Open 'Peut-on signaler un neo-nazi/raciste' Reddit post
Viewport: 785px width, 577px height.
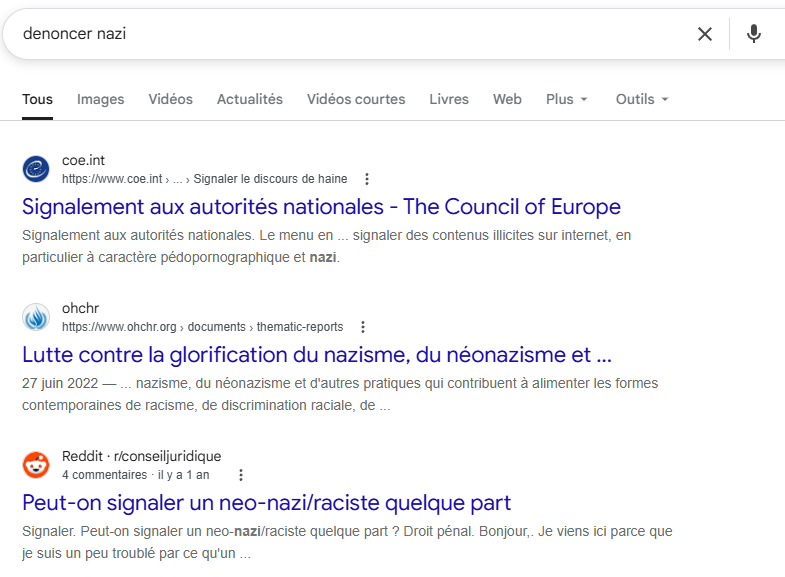click(266, 502)
